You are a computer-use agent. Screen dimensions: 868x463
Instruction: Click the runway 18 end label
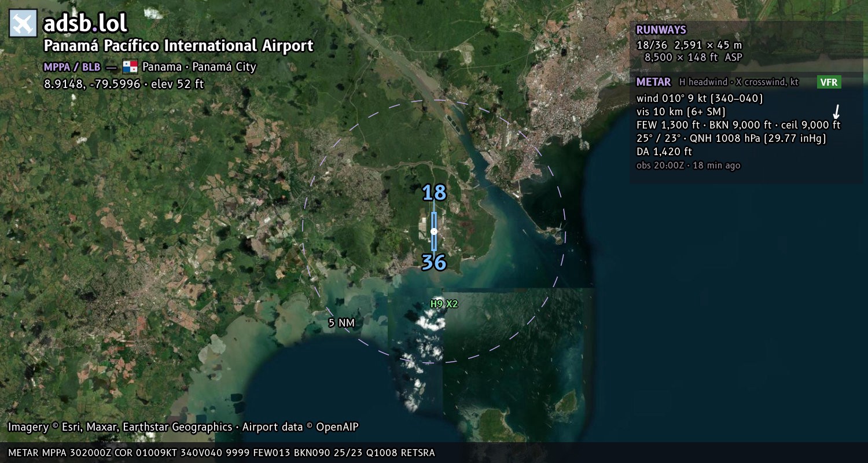pos(434,193)
